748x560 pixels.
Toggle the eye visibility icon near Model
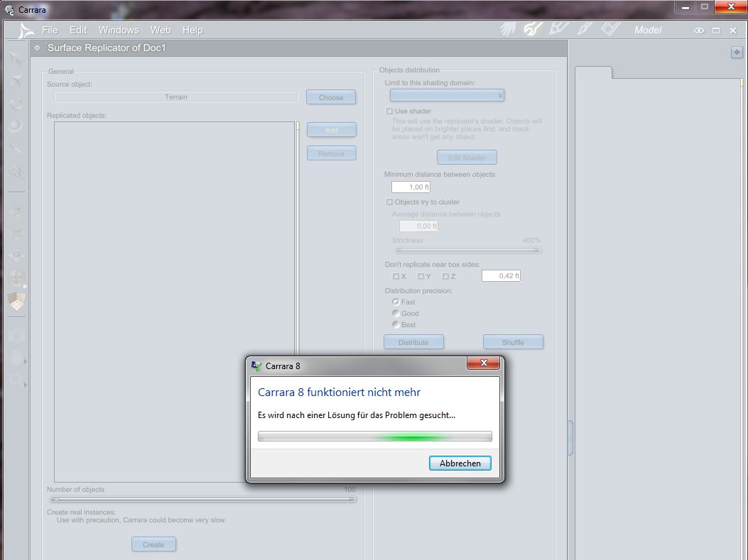click(x=699, y=31)
